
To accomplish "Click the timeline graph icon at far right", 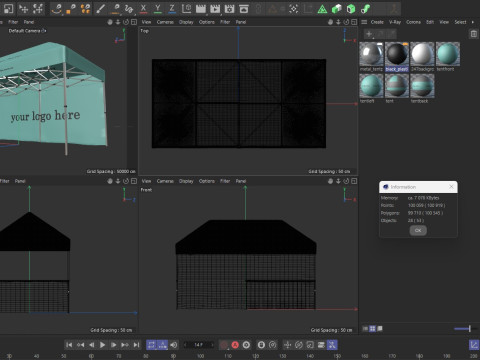I will [x=474, y=345].
